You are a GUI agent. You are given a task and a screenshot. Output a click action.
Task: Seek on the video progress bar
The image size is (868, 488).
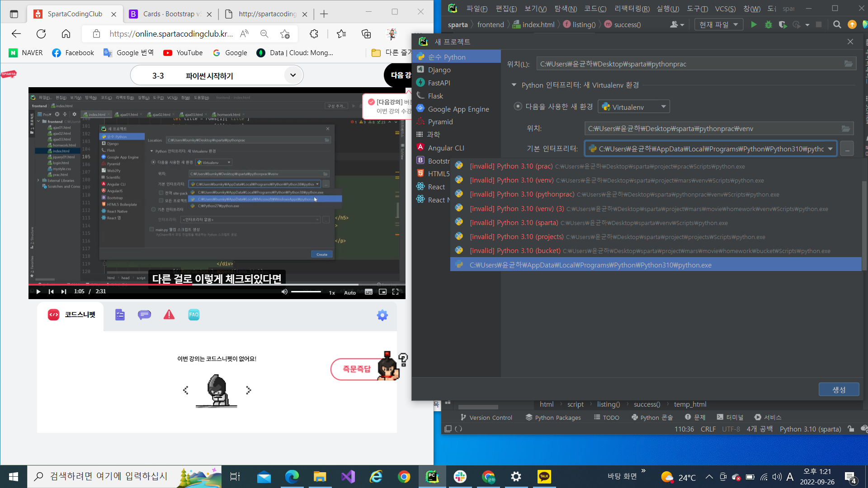coord(217,285)
